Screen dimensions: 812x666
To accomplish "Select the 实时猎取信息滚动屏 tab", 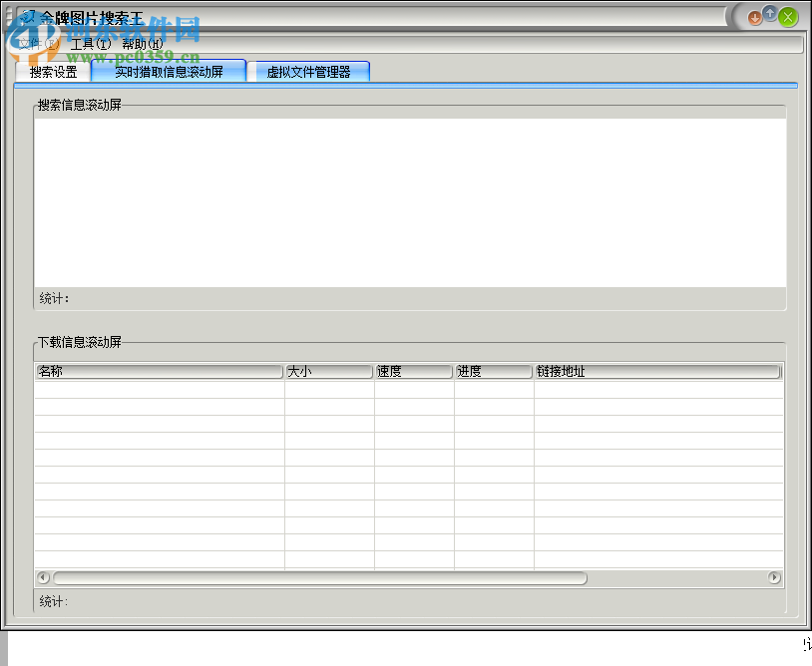I will tap(169, 71).
